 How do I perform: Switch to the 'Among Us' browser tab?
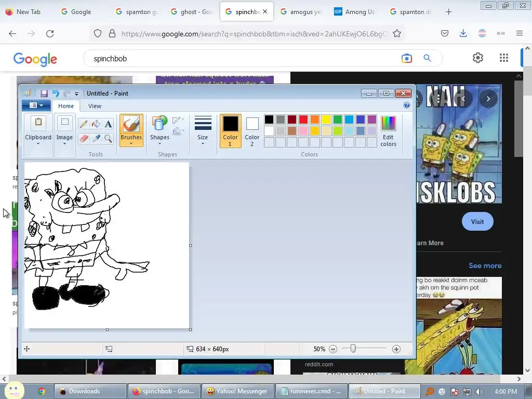[x=355, y=12]
